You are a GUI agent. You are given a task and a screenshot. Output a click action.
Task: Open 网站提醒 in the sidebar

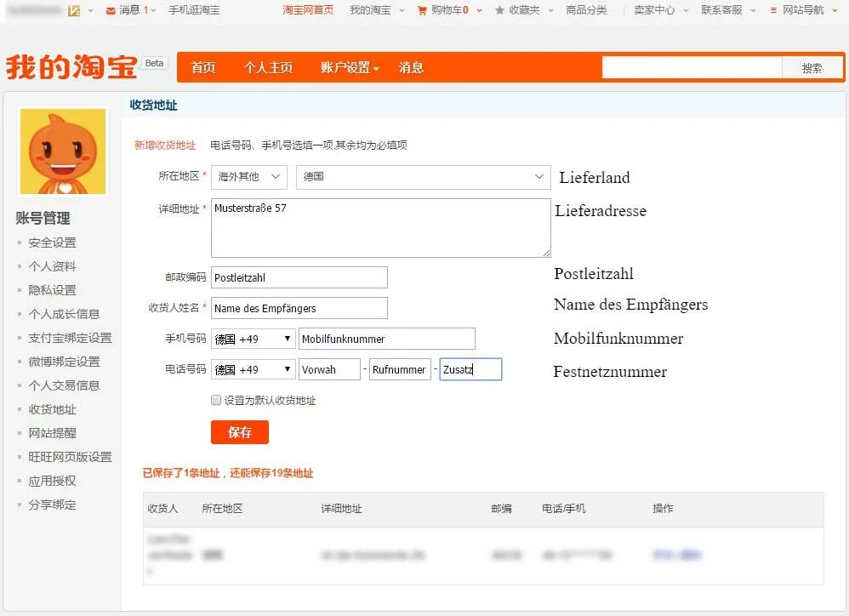tap(53, 433)
